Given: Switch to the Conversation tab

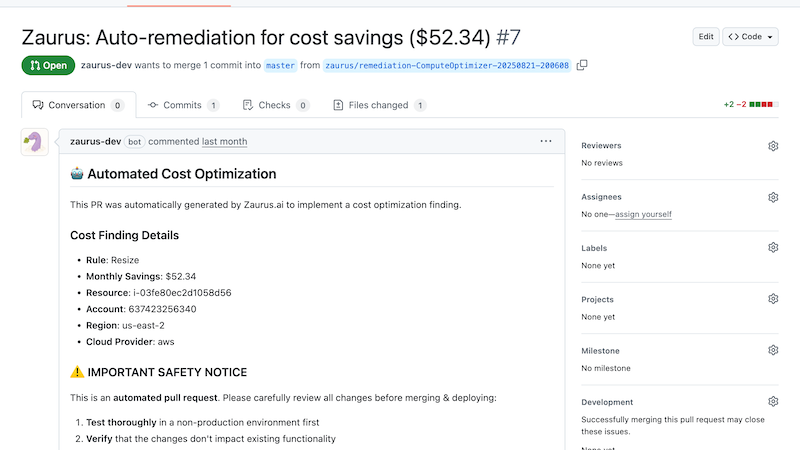Looking at the screenshot, I should pos(77,105).
